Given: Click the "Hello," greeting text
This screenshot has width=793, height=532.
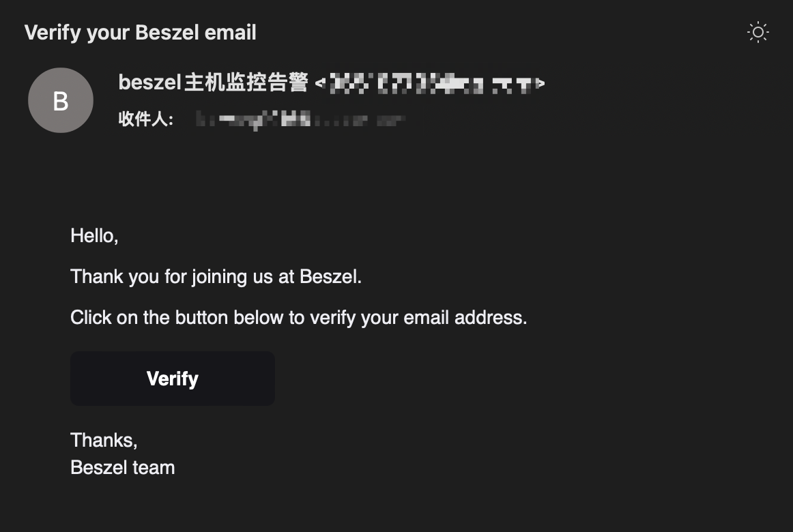Looking at the screenshot, I should [94, 236].
